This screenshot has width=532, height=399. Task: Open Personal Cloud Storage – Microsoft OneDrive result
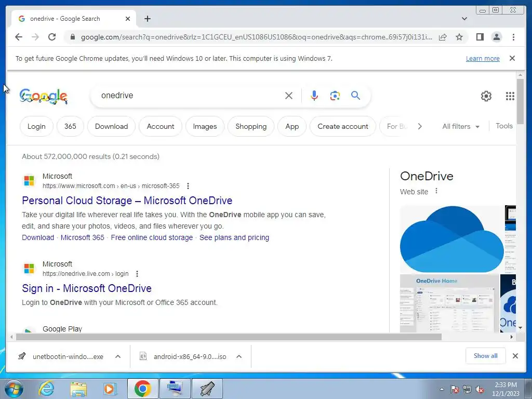tap(127, 201)
